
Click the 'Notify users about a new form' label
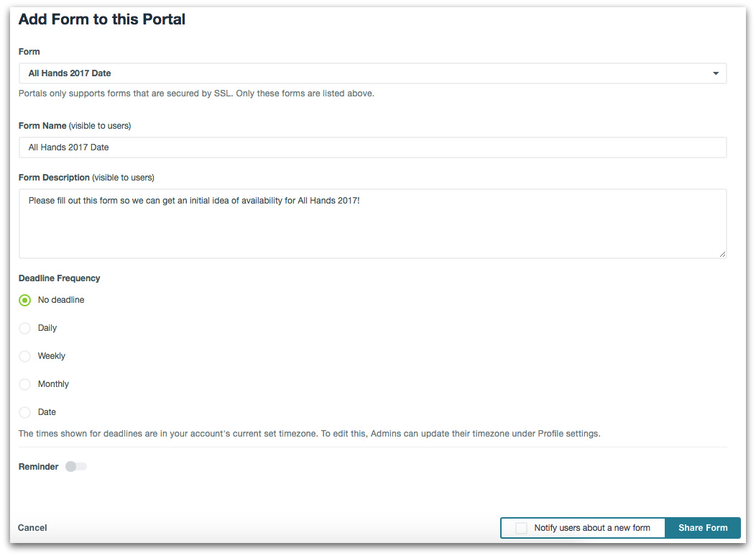[591, 528]
